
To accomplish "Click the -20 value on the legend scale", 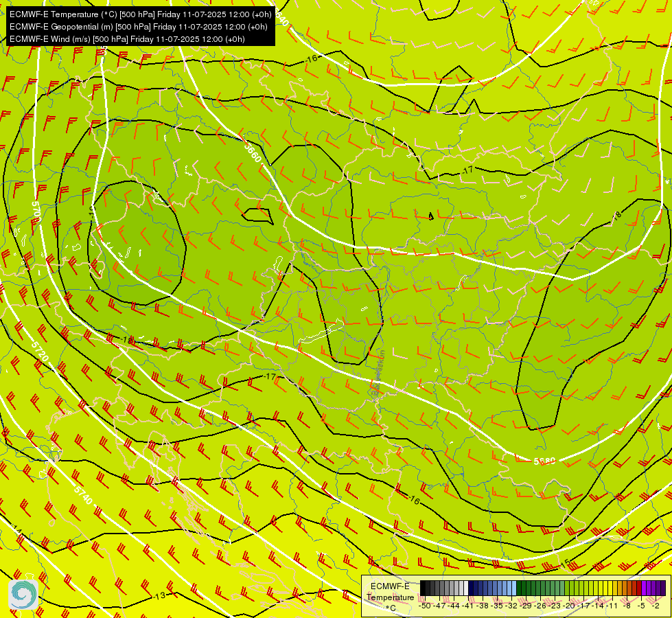I will (569, 606).
